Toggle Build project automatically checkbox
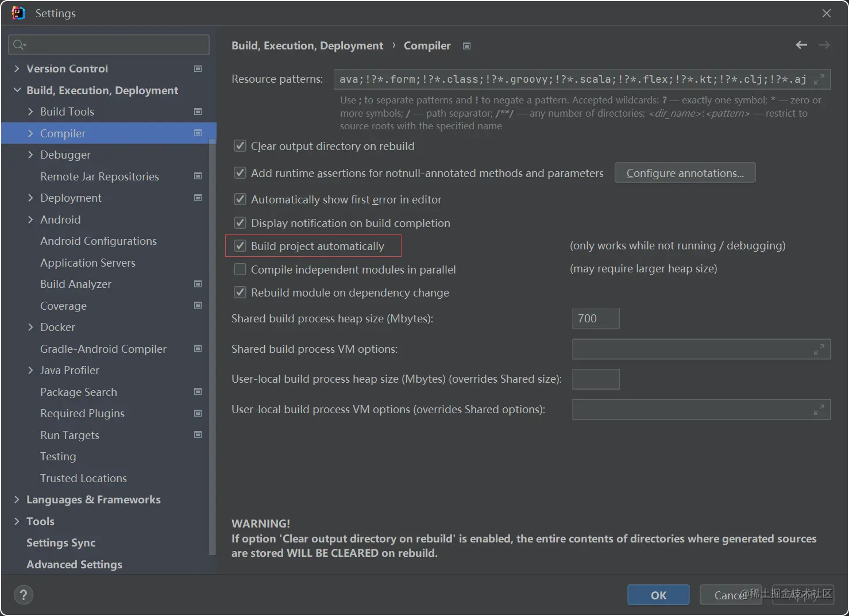The width and height of the screenshot is (849, 616). [240, 246]
